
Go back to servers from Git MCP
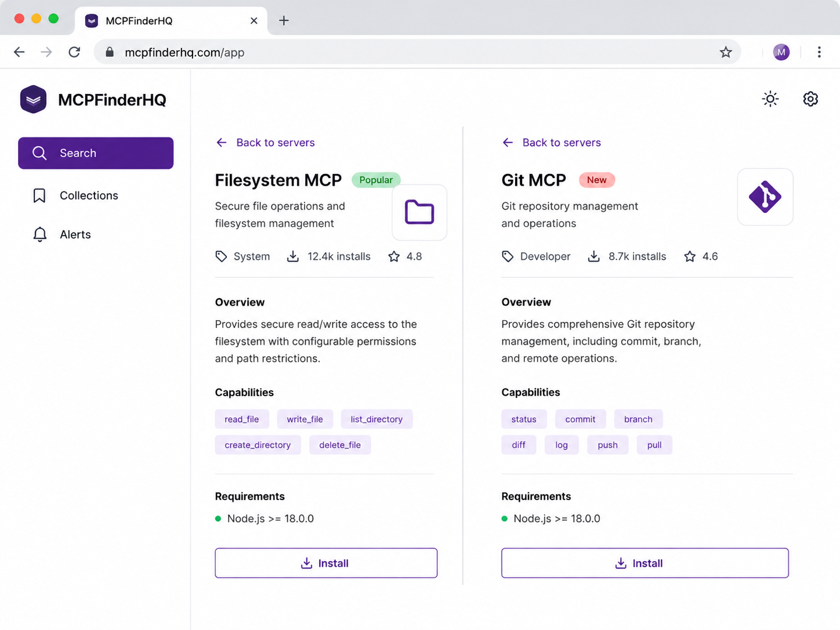(x=551, y=143)
